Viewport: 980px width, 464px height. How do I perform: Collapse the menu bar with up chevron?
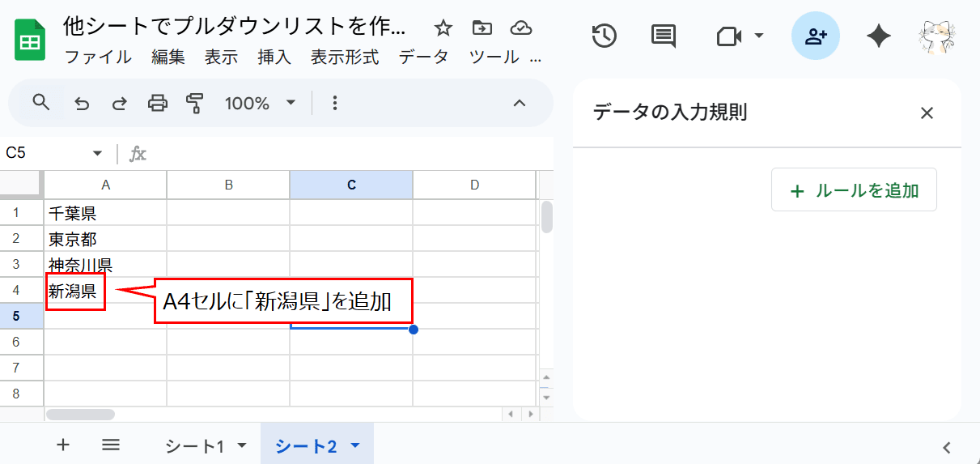click(520, 103)
